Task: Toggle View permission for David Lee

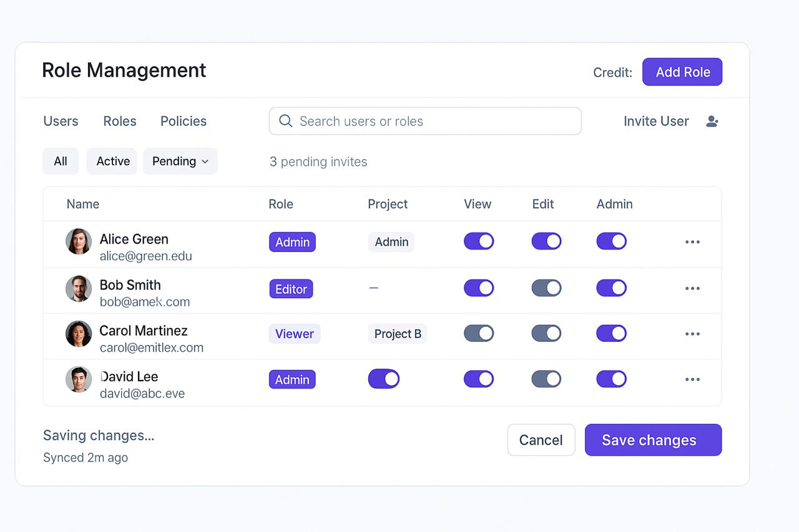Action: [x=479, y=379]
